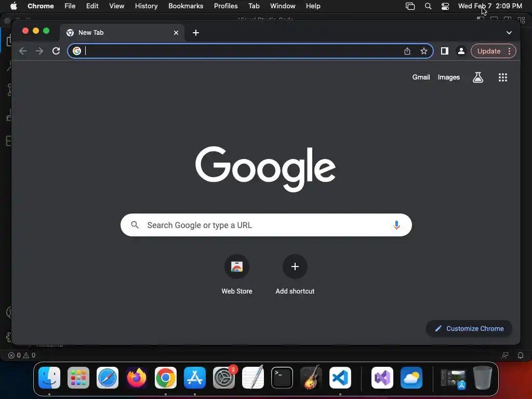Click the Google icon in the address bar
The image size is (532, 399).
77,51
